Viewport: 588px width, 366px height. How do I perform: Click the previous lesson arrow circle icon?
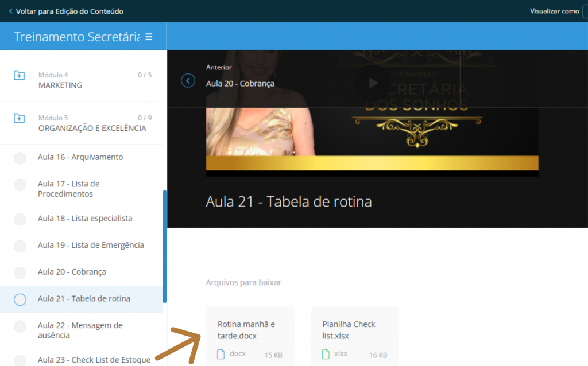coord(188,80)
